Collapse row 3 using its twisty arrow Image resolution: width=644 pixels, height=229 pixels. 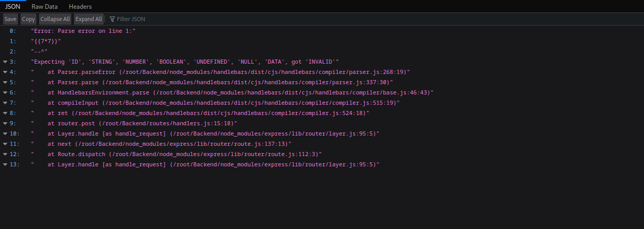coord(5,62)
